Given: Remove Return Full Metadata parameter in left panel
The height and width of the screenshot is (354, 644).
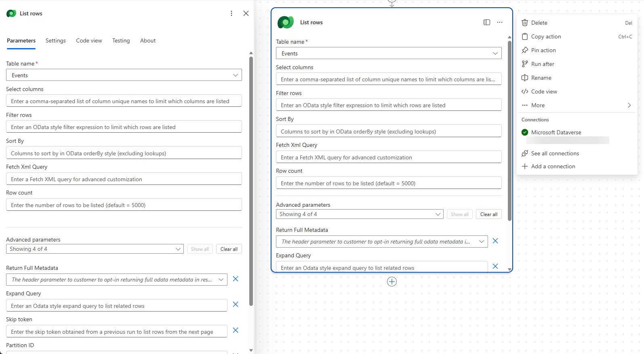Looking at the screenshot, I should point(236,279).
